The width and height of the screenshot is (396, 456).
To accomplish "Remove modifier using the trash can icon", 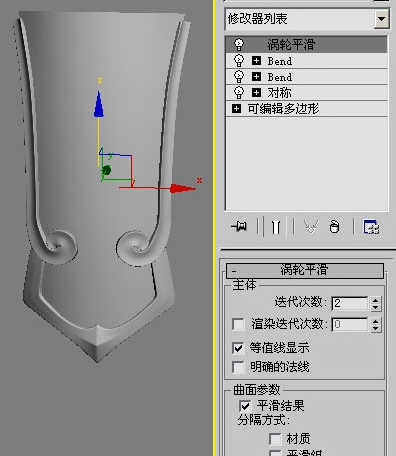I will pos(334,227).
